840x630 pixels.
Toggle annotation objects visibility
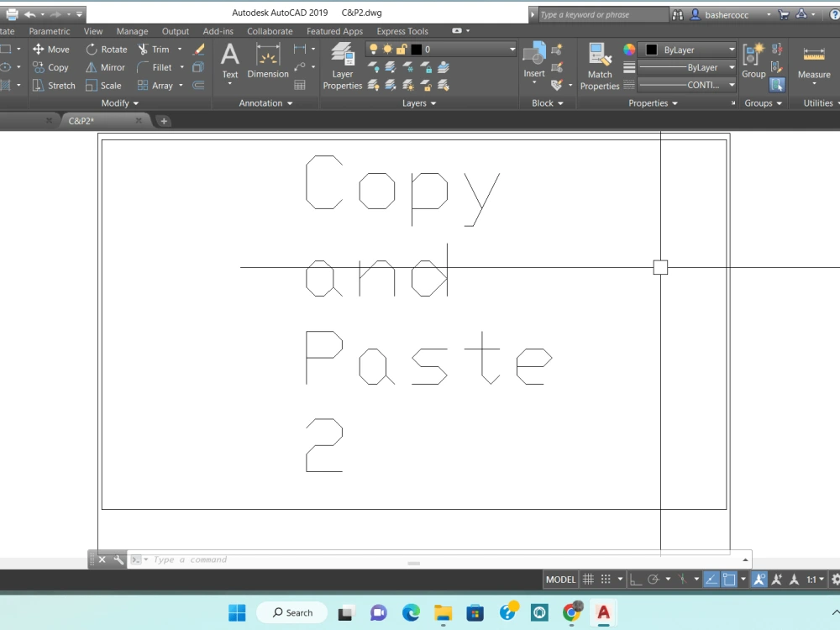(x=759, y=579)
